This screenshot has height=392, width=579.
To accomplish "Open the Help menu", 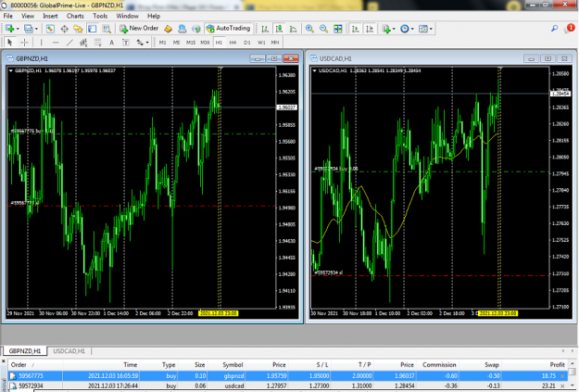I will [154, 16].
